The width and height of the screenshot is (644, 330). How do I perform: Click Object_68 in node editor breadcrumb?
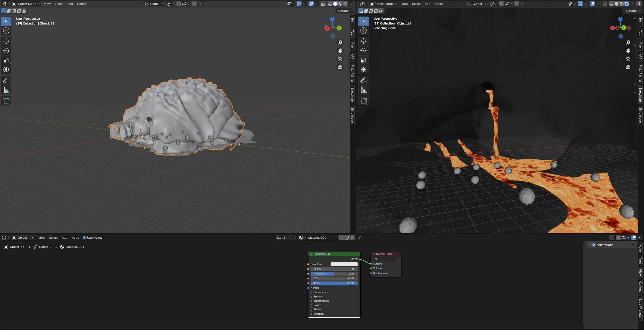[x=17, y=247]
